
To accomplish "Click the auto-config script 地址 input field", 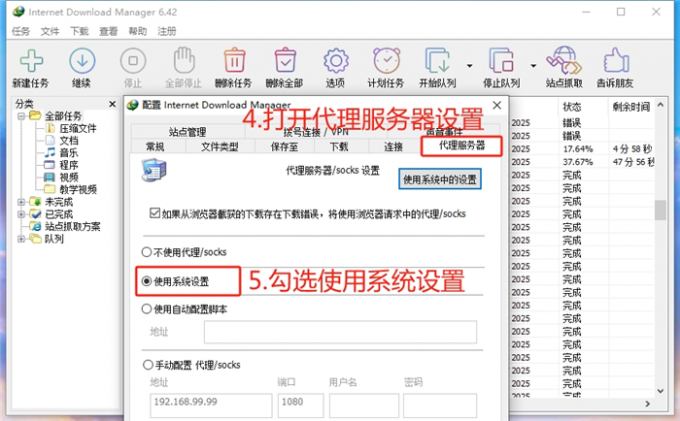I will [x=340, y=332].
